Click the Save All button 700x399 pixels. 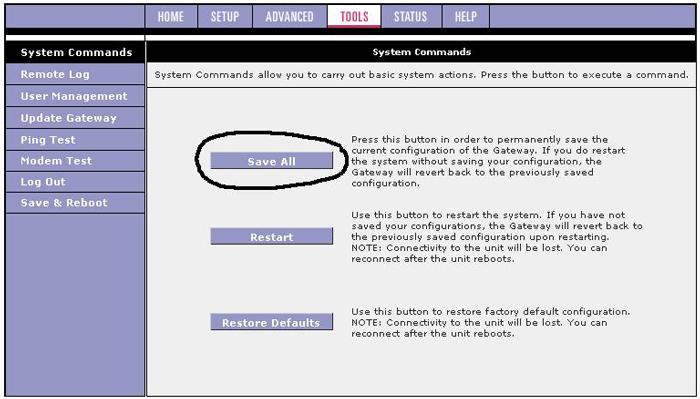(271, 161)
